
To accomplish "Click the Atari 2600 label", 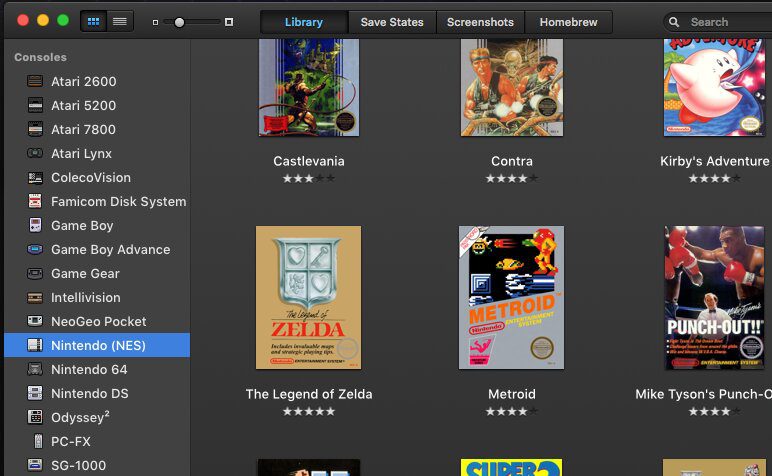I will [x=84, y=81].
